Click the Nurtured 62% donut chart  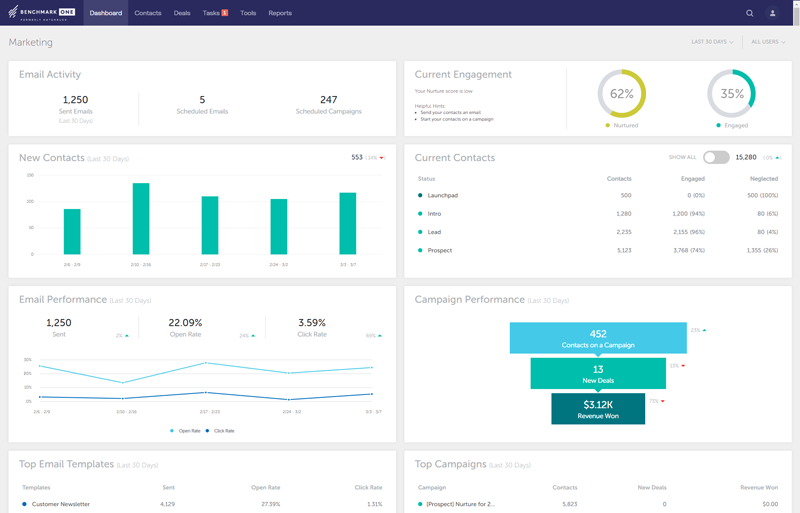point(622,94)
